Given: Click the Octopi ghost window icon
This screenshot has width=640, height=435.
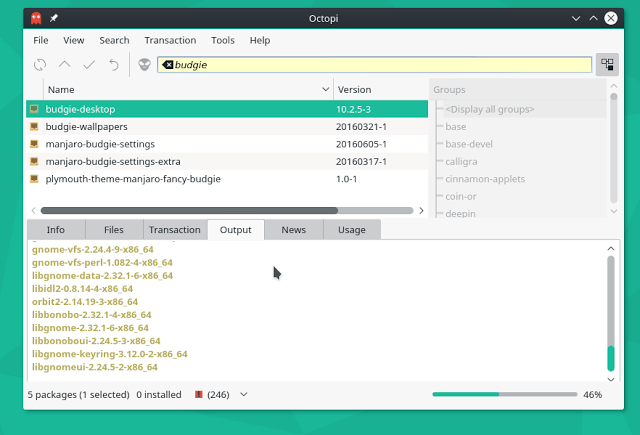Looking at the screenshot, I should coord(37,17).
